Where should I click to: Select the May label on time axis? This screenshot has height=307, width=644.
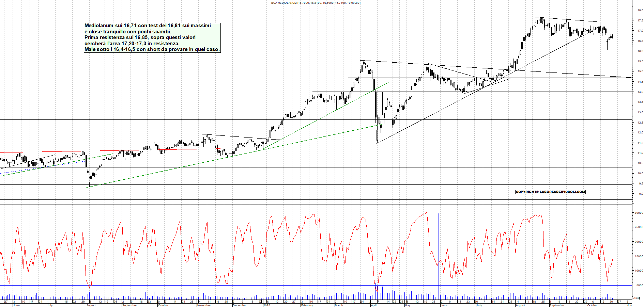pos(407,305)
